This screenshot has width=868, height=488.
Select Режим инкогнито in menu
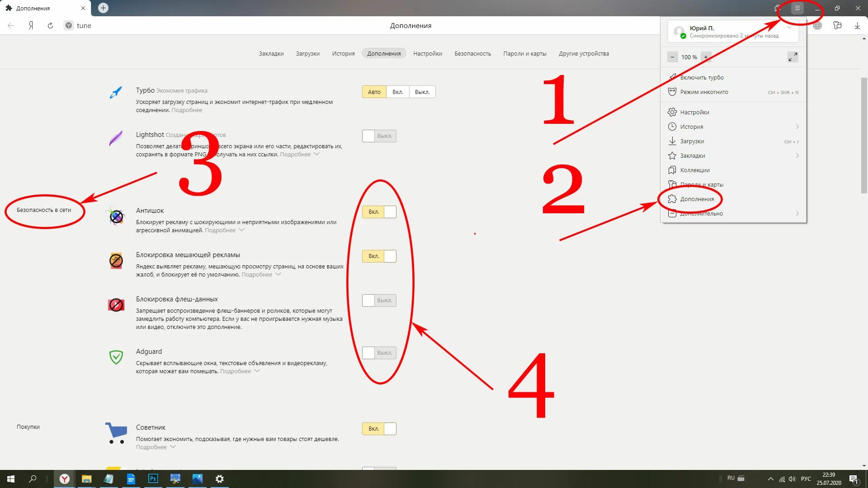click(x=733, y=92)
